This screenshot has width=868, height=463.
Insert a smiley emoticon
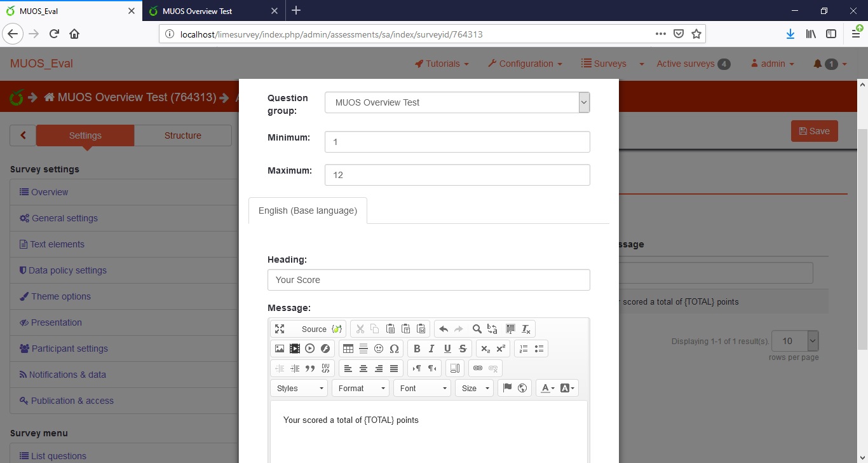379,349
